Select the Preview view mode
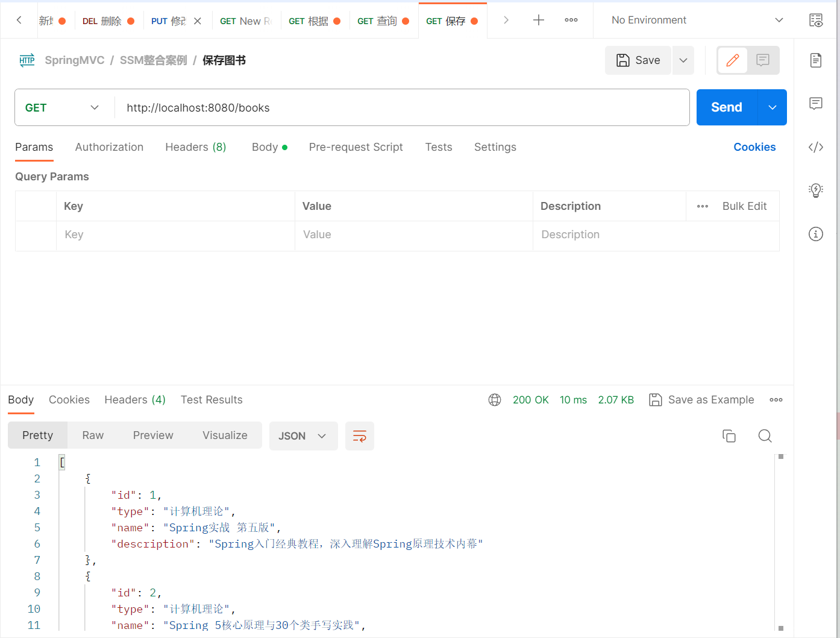The height and width of the screenshot is (638, 840). pyautogui.click(x=153, y=435)
